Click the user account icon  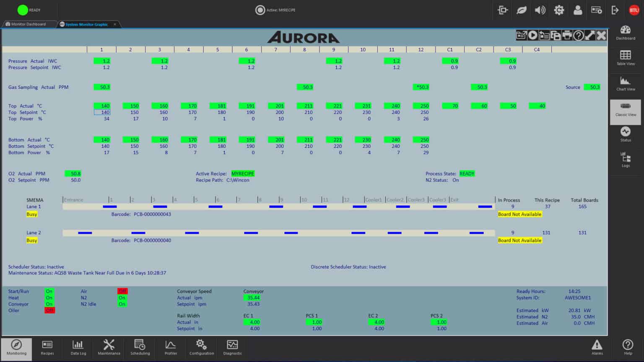pyautogui.click(x=577, y=10)
